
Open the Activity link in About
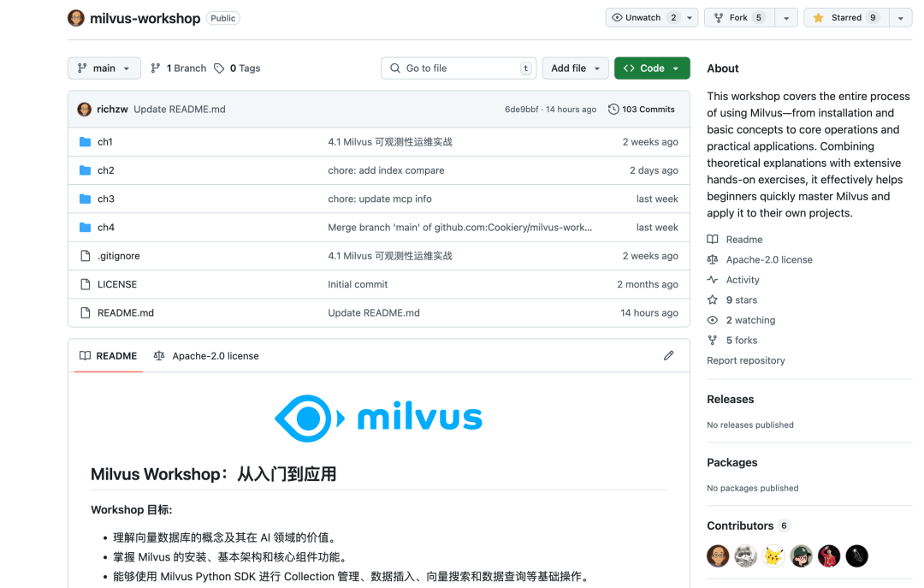pos(743,280)
